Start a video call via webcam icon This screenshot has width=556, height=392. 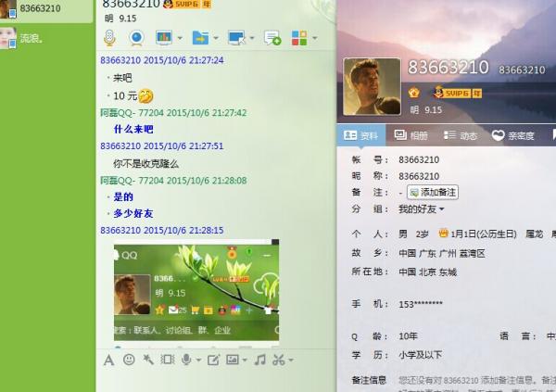coord(136,38)
